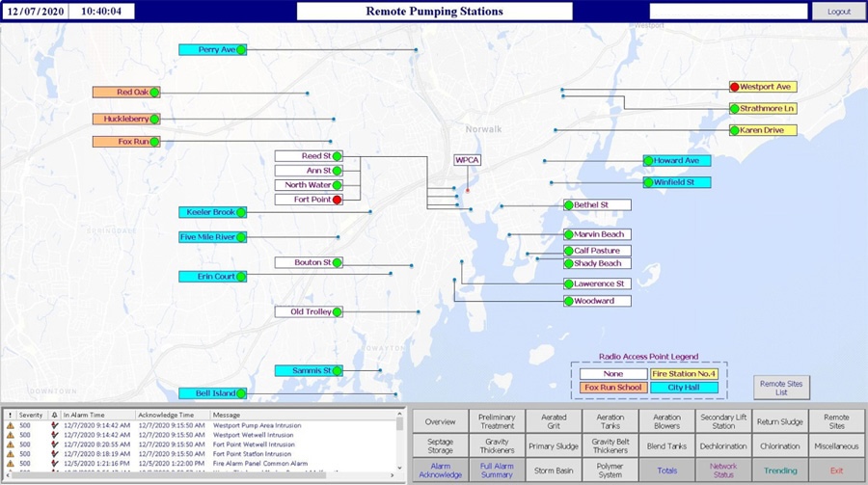Open the Miscellaneous screen

tap(836, 446)
